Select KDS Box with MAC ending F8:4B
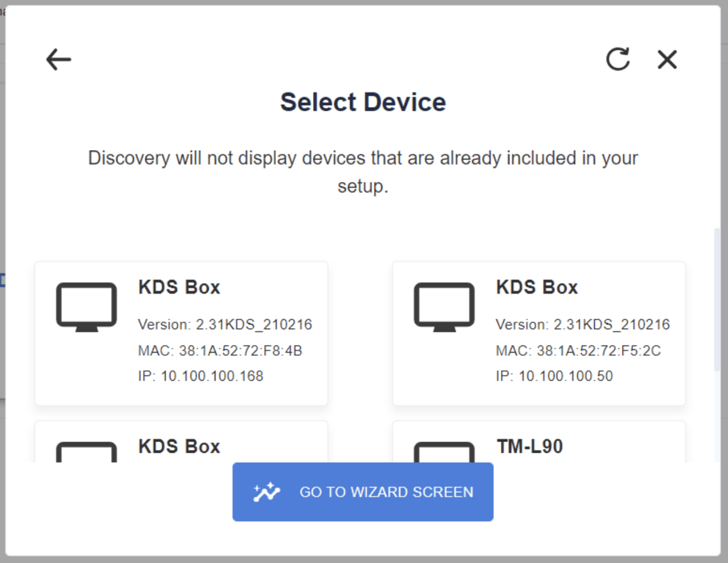This screenshot has height=563, width=728. coord(182,333)
